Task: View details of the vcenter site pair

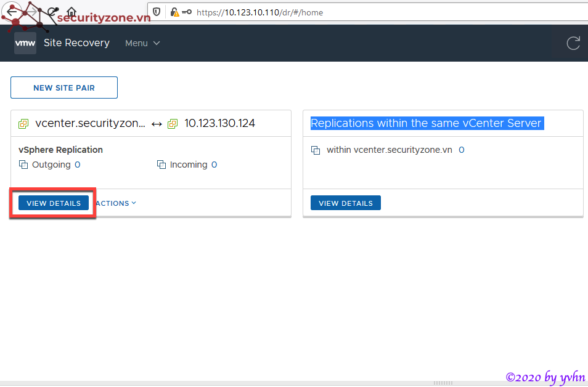Action: 54,203
